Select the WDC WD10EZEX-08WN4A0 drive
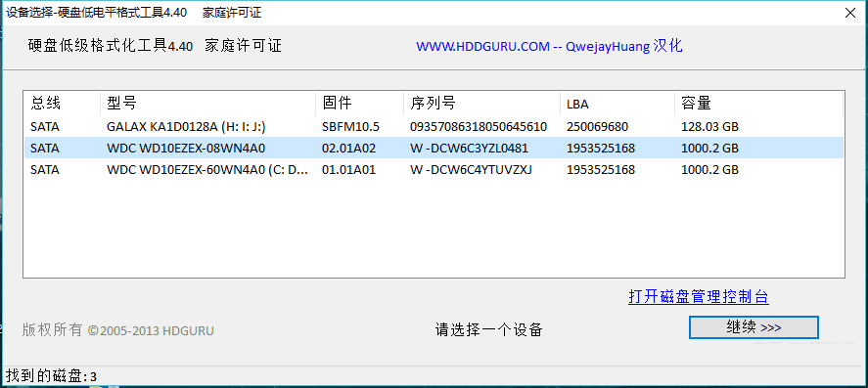The height and width of the screenshot is (388, 868). click(434, 149)
